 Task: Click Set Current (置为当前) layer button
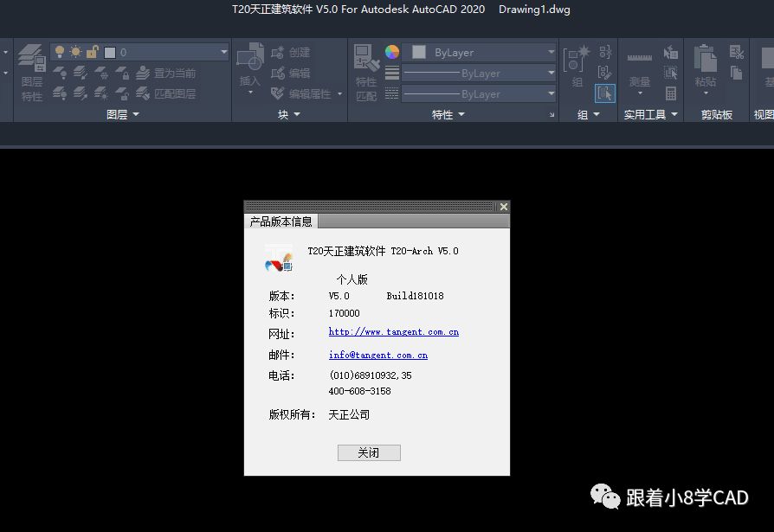point(166,73)
